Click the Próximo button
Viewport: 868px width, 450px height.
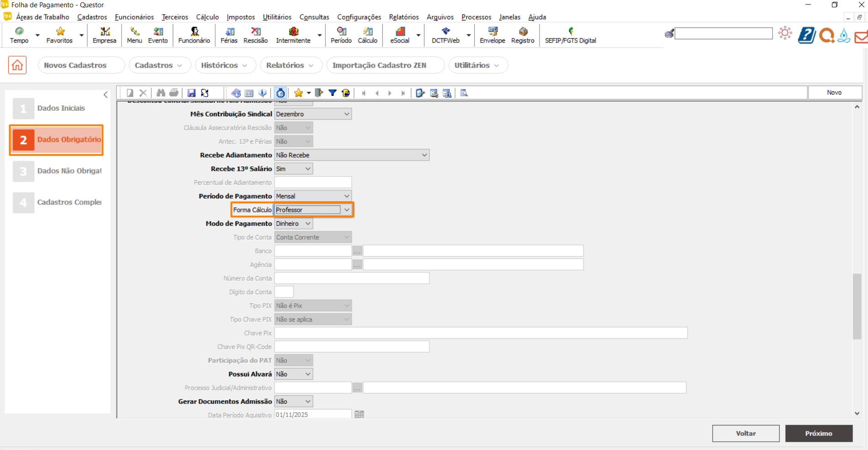click(x=819, y=433)
